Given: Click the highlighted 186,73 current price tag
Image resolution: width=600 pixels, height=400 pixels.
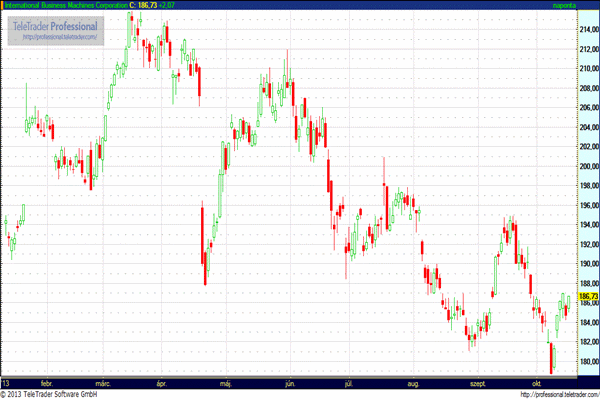Looking at the screenshot, I should click(x=588, y=297).
